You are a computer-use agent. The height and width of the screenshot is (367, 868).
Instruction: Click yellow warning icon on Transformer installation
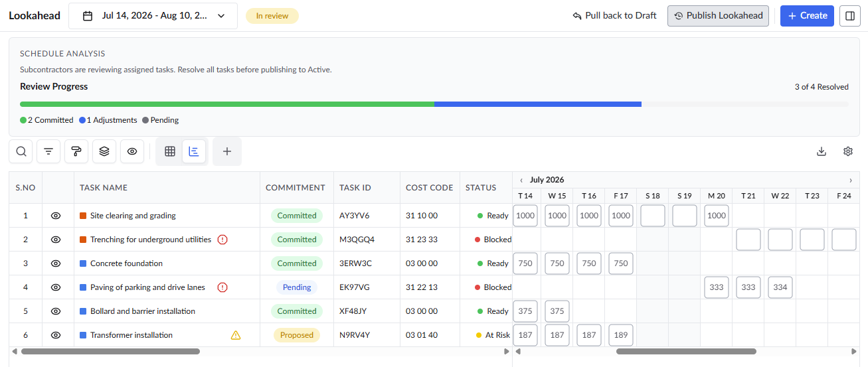[236, 335]
